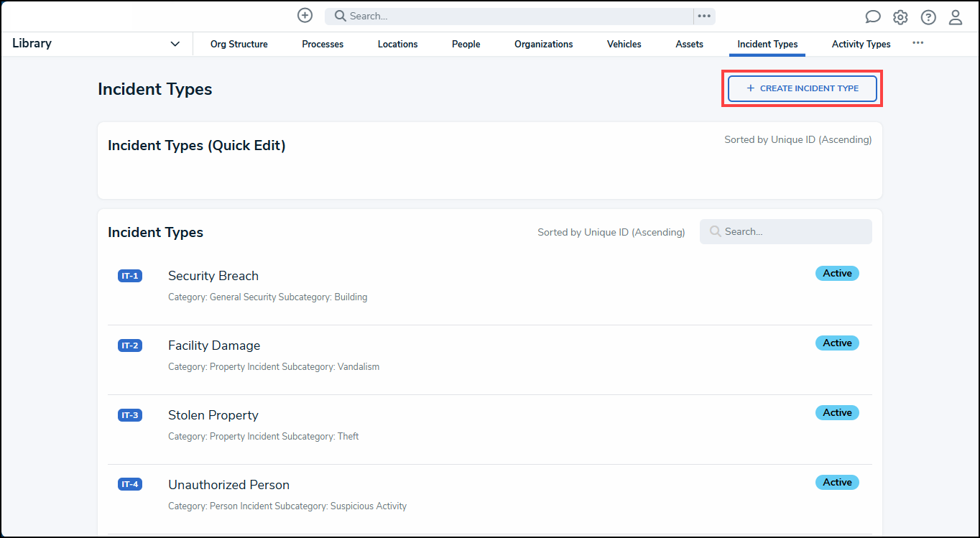Click the plus quick-create icon
The width and height of the screenshot is (980, 538).
(305, 16)
